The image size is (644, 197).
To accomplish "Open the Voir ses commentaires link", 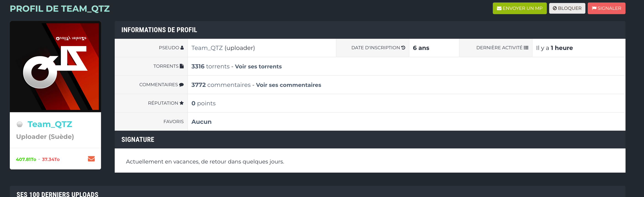I will pyautogui.click(x=288, y=85).
